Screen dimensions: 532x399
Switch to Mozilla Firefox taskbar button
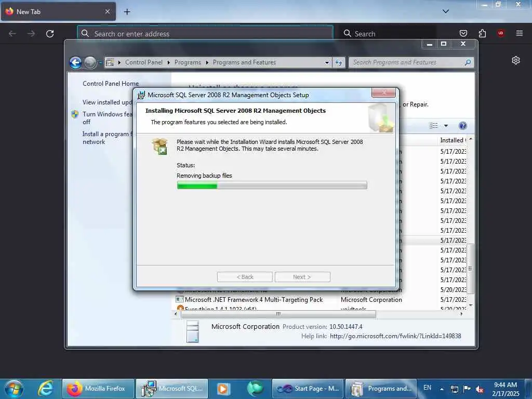pos(98,389)
